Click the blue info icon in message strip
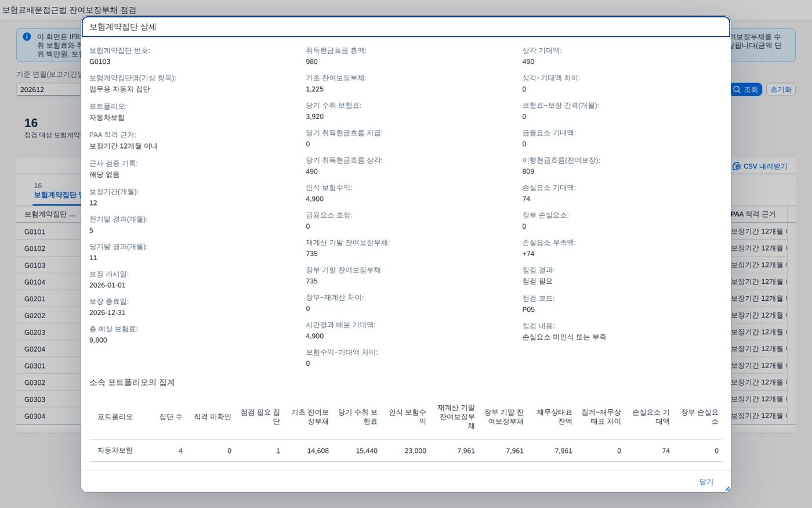The image size is (812, 508). pyautogui.click(x=27, y=37)
